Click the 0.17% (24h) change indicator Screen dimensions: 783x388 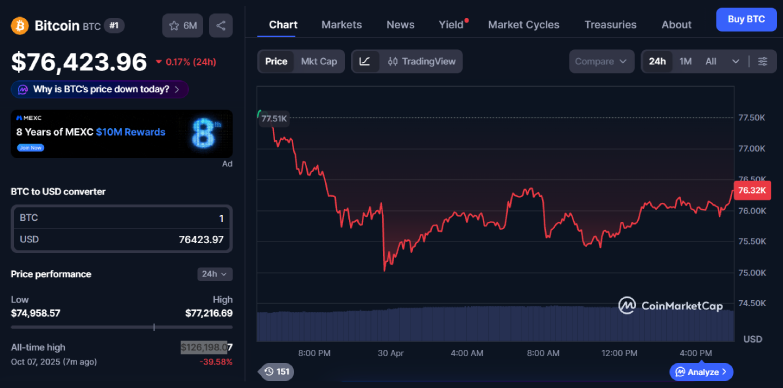click(185, 62)
